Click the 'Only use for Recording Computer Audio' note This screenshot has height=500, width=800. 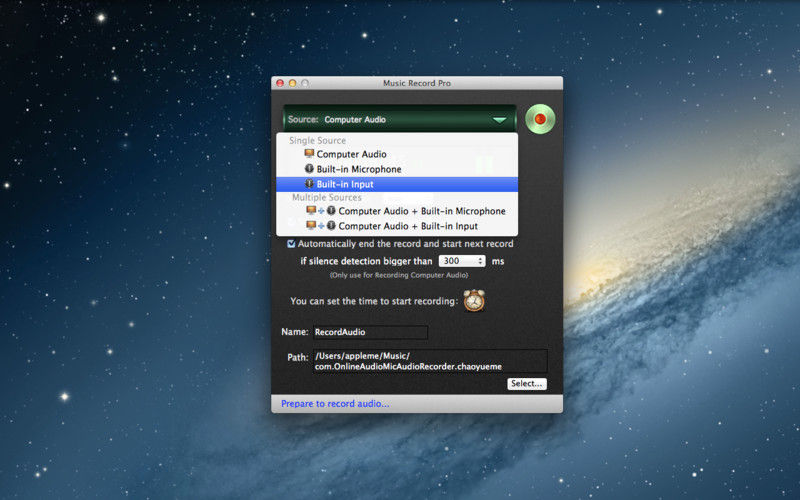click(x=398, y=275)
